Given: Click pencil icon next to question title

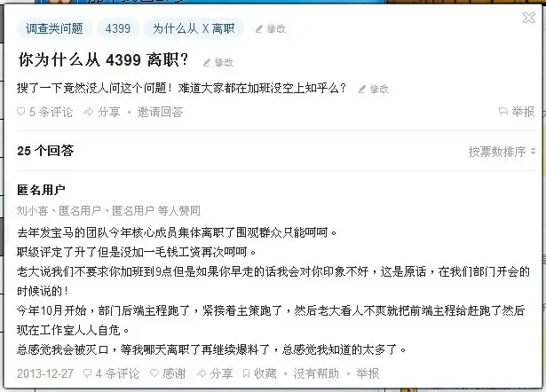Looking at the screenshot, I should pos(207,63).
